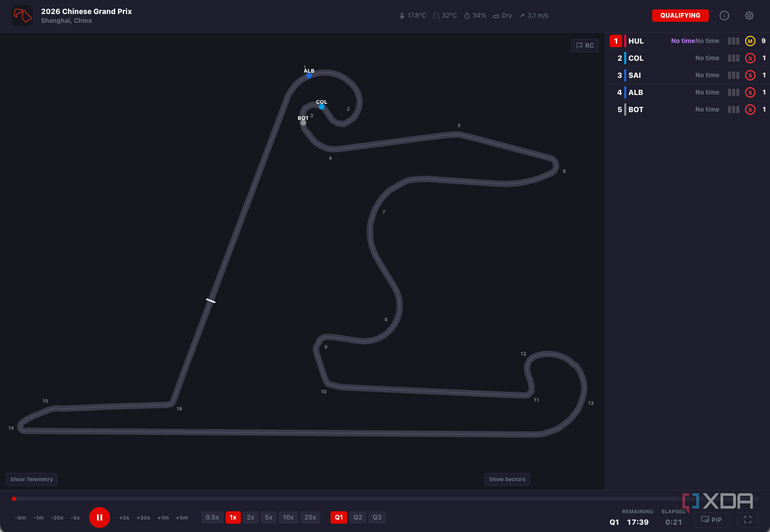Set playback speed to 0.5x
Image resolution: width=770 pixels, height=532 pixels.
point(212,517)
